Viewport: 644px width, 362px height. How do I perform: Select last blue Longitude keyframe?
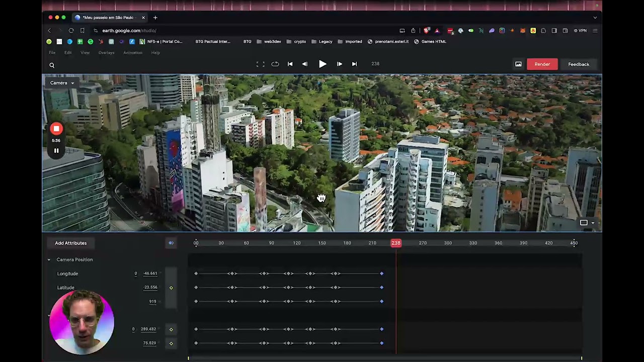382,274
